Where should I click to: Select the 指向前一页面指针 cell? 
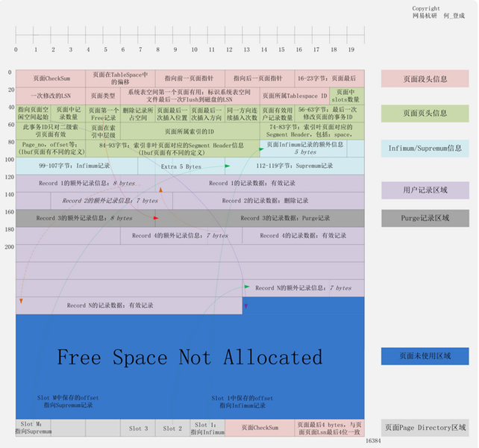(x=190, y=78)
